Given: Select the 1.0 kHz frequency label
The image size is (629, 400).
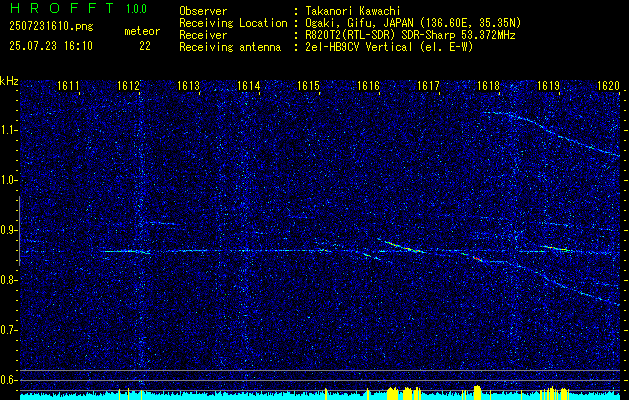Looking at the screenshot, I should [8, 181].
